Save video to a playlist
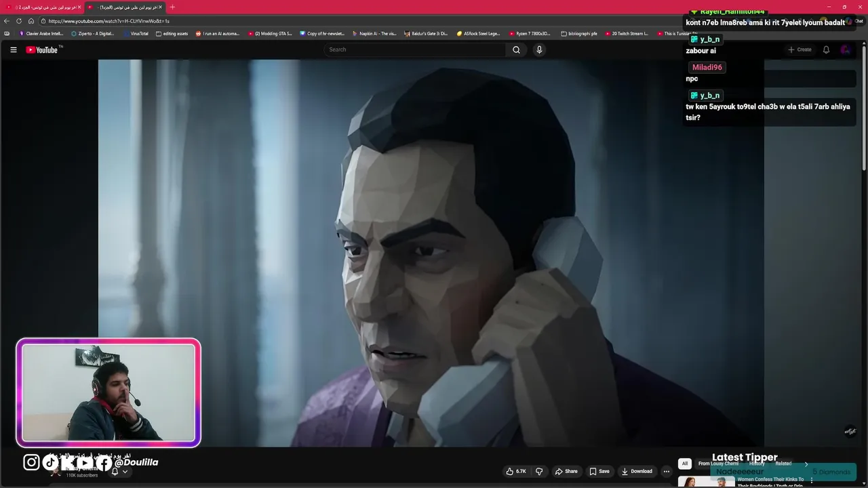The image size is (868, 488). click(x=599, y=471)
